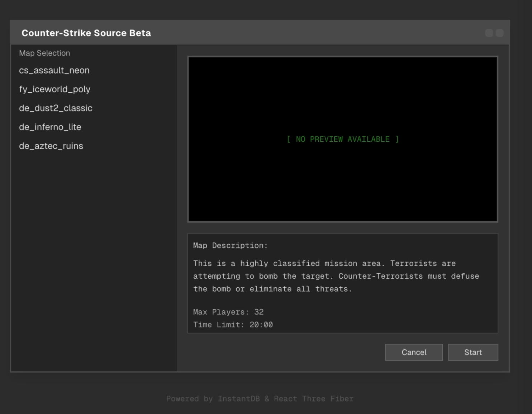Pick the de_dust2_classic map entry

(56, 108)
